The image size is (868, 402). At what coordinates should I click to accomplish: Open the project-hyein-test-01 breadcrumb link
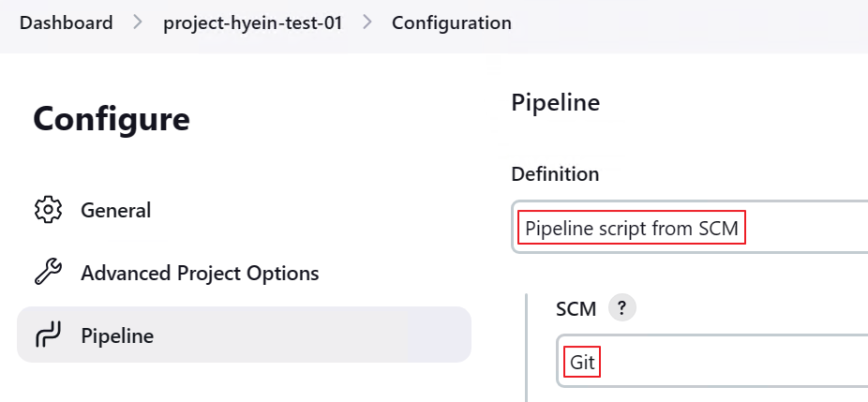252,22
